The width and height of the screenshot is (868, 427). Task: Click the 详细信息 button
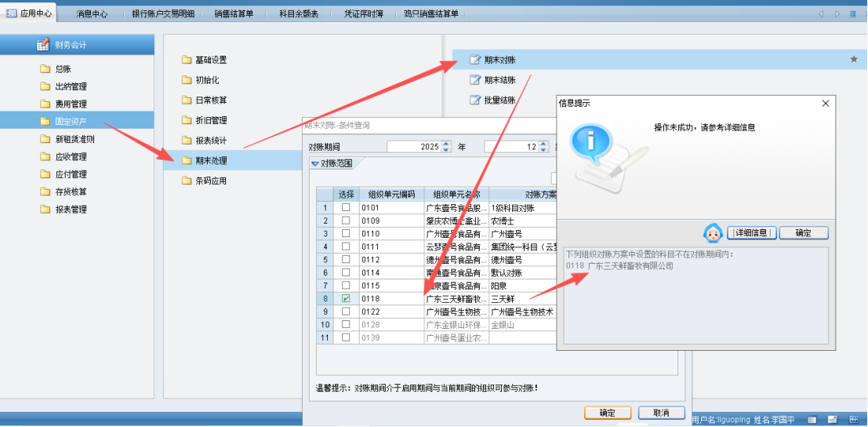click(x=752, y=233)
